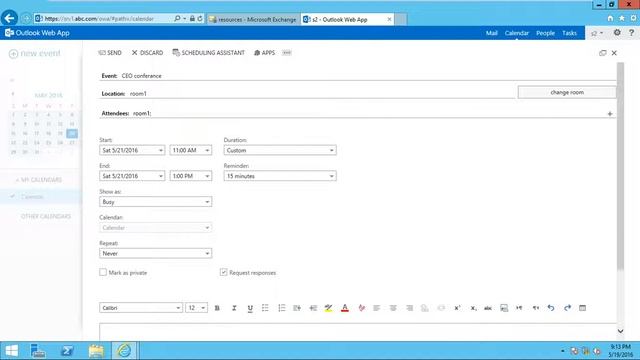Apply subscript formatting
Viewport: 640px width, 360px height.
pos(473,308)
